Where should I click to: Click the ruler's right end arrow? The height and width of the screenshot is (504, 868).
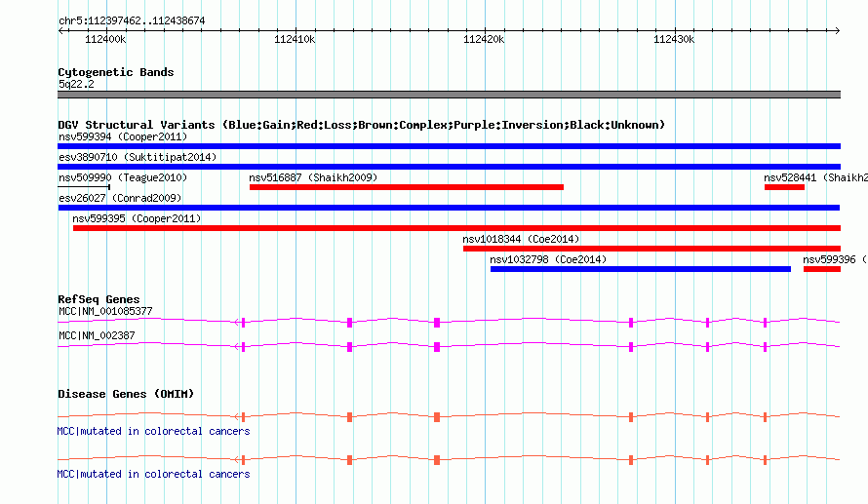pyautogui.click(x=837, y=30)
